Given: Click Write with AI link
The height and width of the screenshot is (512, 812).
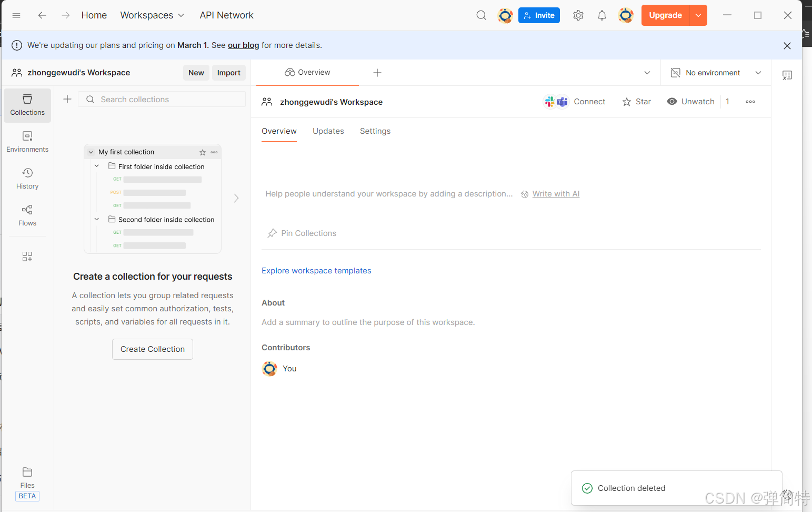Looking at the screenshot, I should pos(556,194).
